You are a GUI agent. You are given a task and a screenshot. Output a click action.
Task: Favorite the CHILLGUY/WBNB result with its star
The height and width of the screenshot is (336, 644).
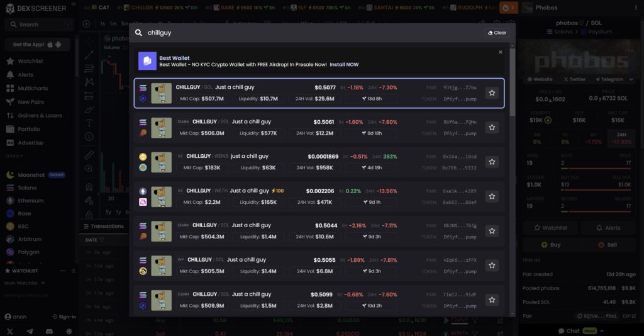[492, 162]
